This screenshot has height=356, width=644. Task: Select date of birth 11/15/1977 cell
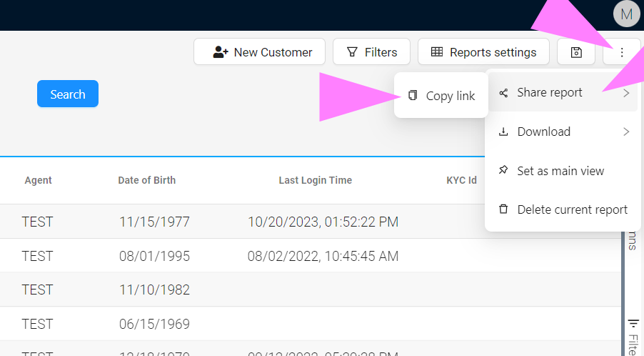pos(154,222)
